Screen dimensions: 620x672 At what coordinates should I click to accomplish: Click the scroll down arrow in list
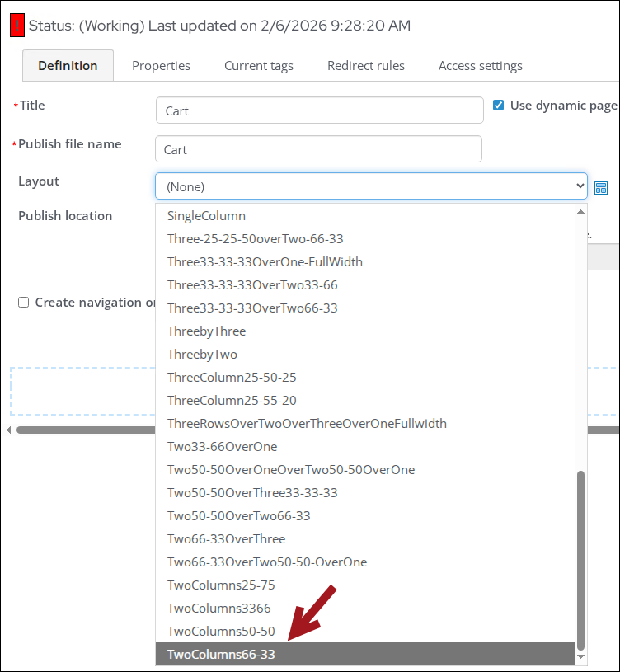point(580,656)
